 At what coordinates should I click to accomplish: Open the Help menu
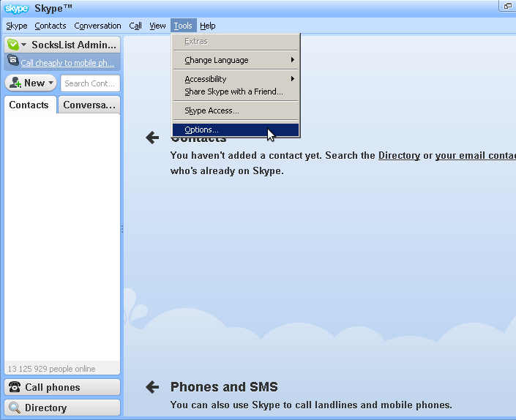coord(208,26)
